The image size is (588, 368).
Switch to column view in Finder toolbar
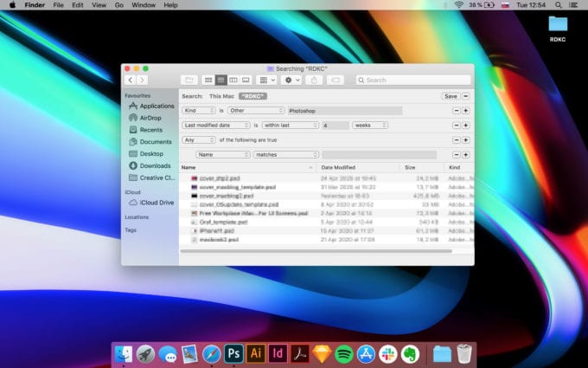233,80
